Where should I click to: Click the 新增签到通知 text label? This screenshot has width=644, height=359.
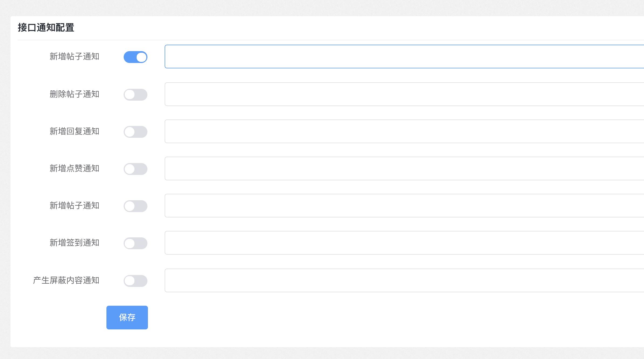point(74,243)
